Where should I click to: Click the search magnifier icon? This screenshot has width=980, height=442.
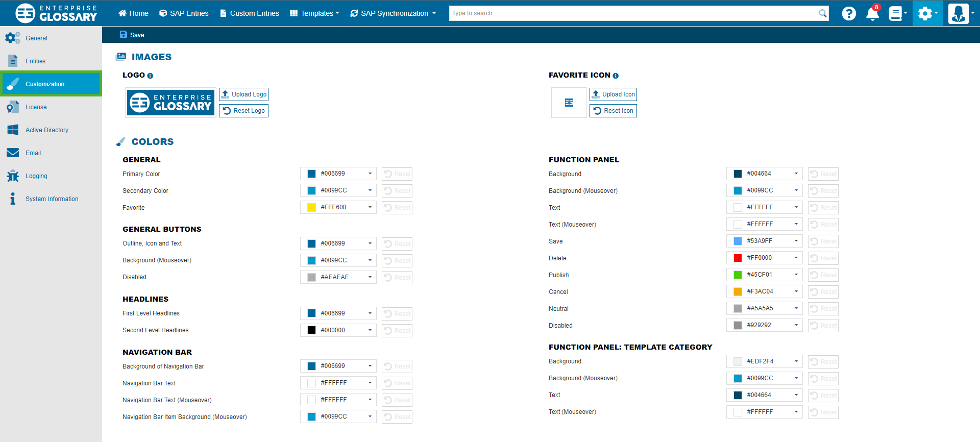[x=822, y=13]
